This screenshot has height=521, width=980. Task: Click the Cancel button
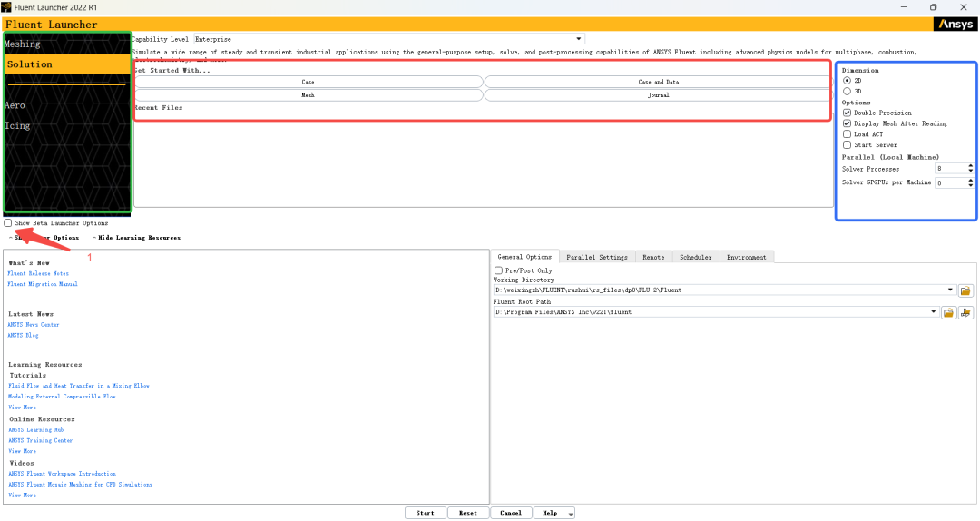(x=511, y=513)
